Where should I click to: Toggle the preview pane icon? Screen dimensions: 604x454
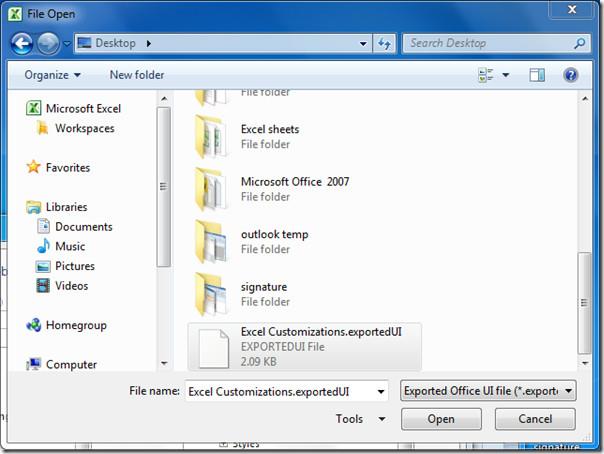click(x=537, y=75)
